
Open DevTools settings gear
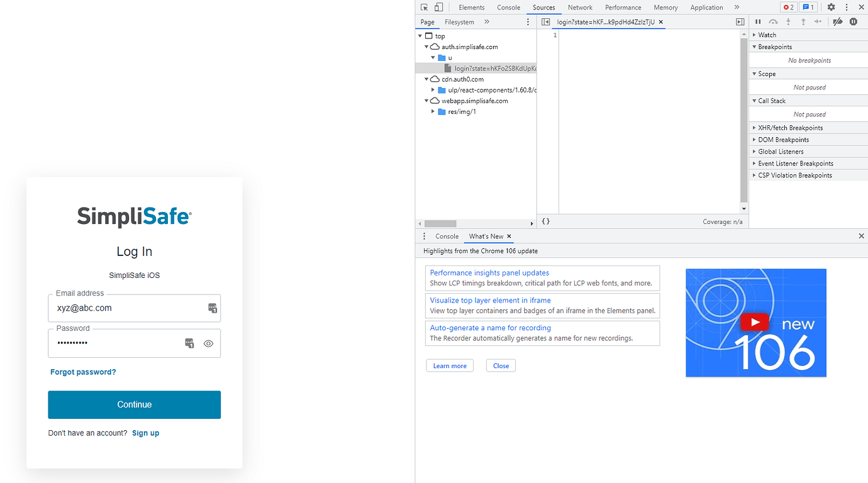tap(831, 8)
